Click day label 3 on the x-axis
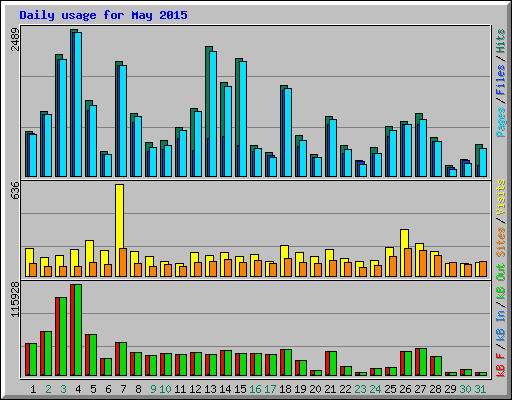Viewport: 512px width, 400px height. tap(63, 389)
